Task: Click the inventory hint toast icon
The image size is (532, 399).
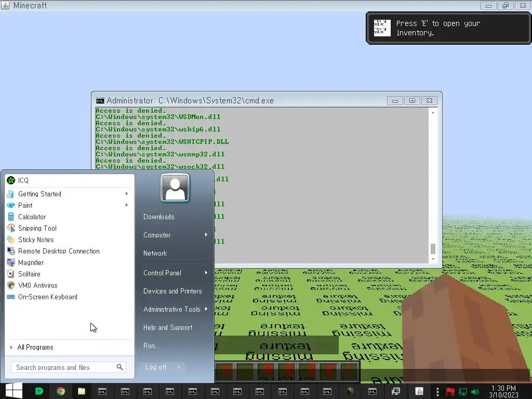Action: coord(382,28)
